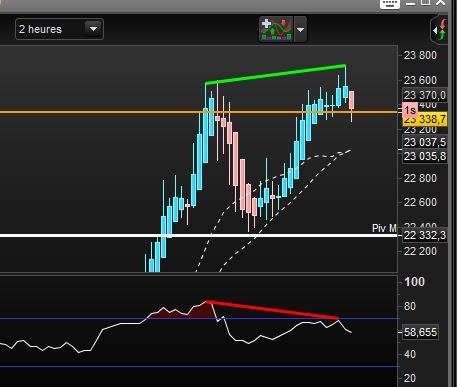Viewport: 457px width, 387px height.
Task: Click the add indicator chart icon
Action: 276,29
